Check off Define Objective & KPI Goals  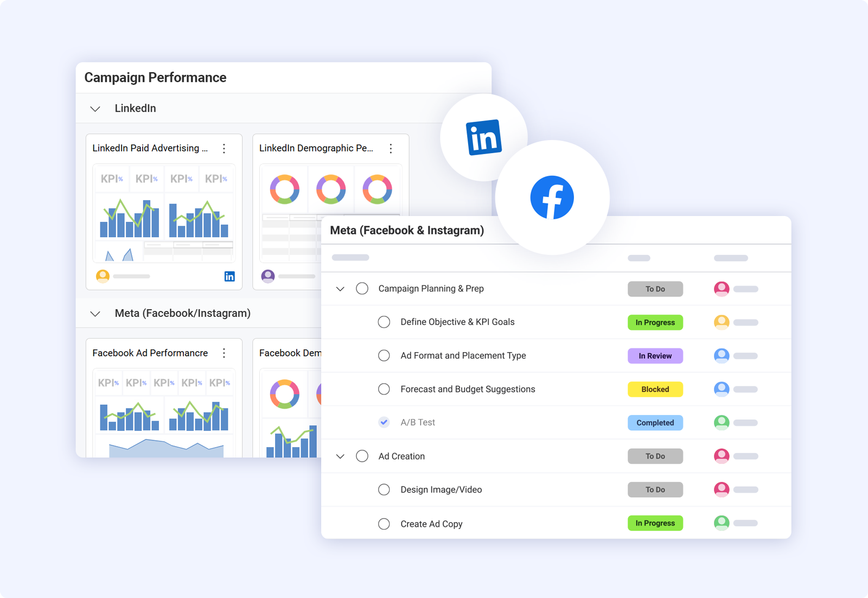[x=384, y=322]
